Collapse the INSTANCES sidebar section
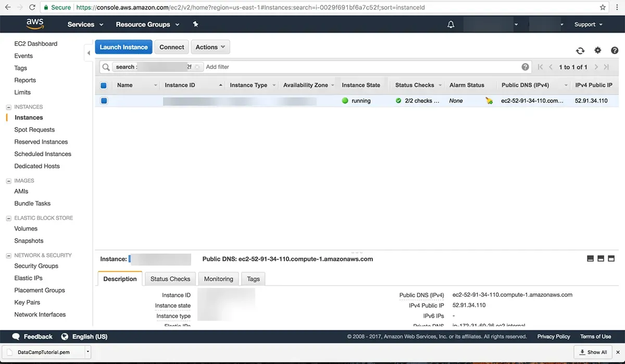Image resolution: width=625 pixels, height=364 pixels. click(x=9, y=107)
